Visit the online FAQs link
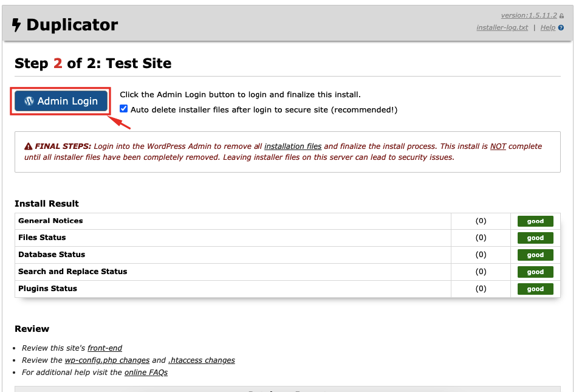The width and height of the screenshot is (579, 392). [146, 373]
